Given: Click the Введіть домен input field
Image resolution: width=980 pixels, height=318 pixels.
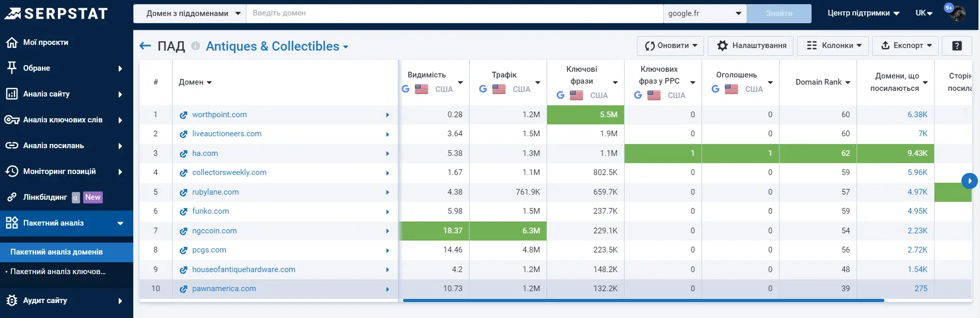Looking at the screenshot, I should [455, 13].
